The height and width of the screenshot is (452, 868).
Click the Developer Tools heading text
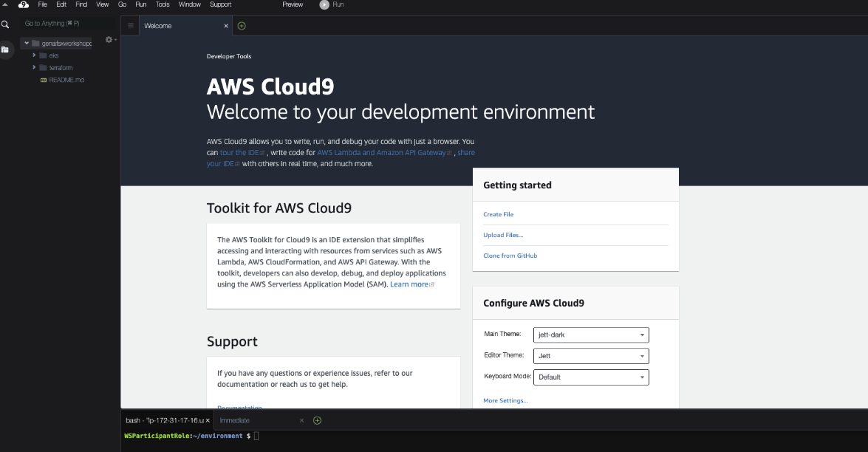228,56
